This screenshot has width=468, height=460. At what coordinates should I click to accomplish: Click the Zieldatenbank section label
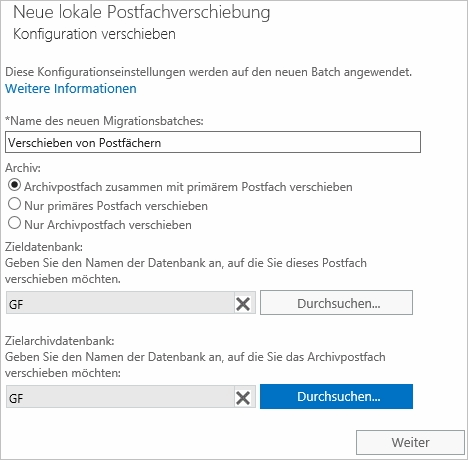coord(44,247)
